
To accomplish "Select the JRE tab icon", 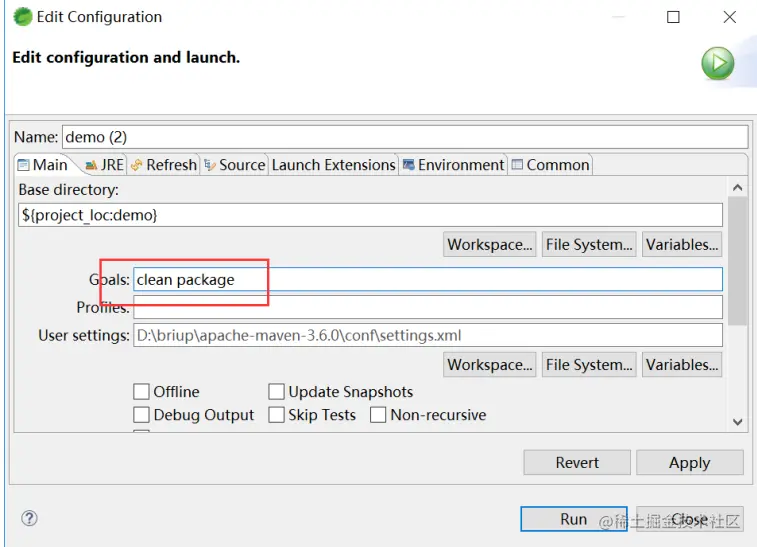I will pos(91,166).
